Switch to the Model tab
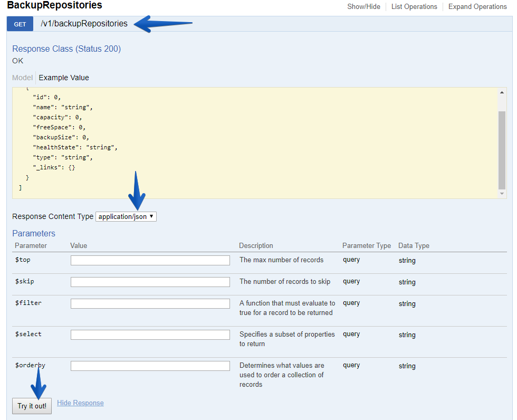 coord(22,78)
